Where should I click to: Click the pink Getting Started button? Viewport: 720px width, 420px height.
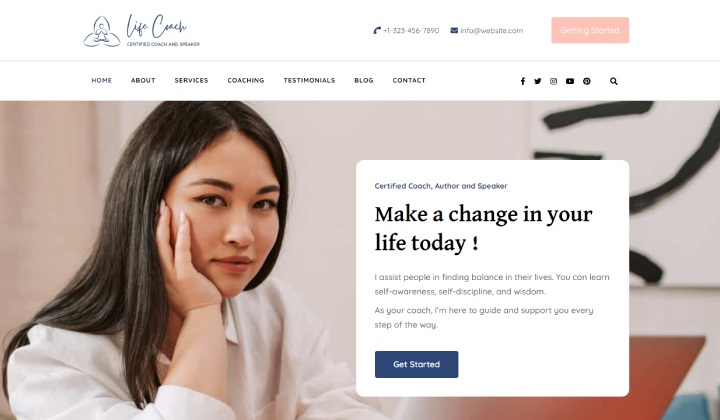point(590,30)
